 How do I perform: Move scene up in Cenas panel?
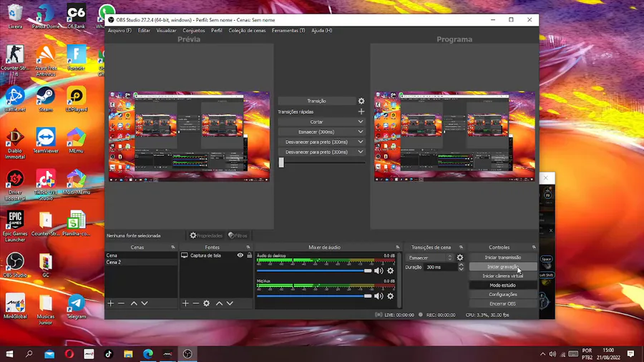(134, 303)
